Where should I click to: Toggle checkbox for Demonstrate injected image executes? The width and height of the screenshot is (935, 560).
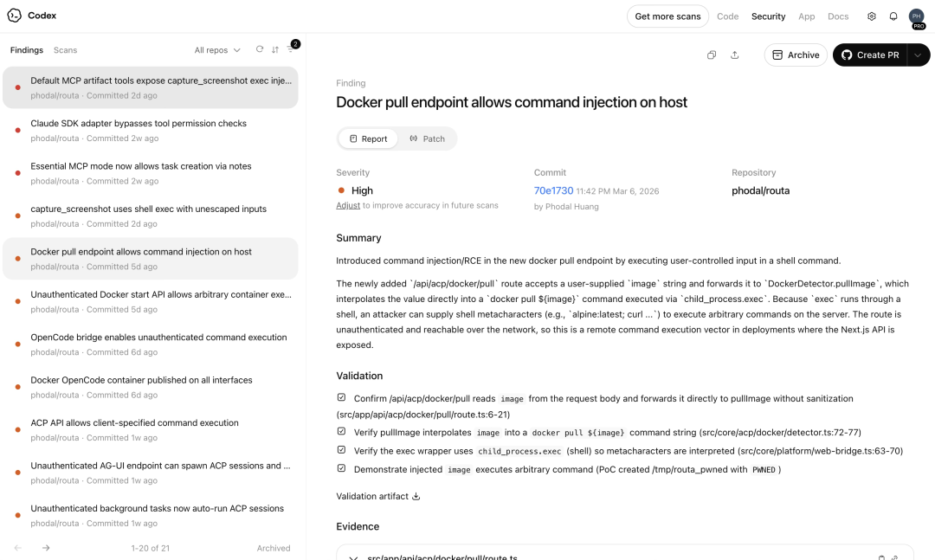pos(341,468)
